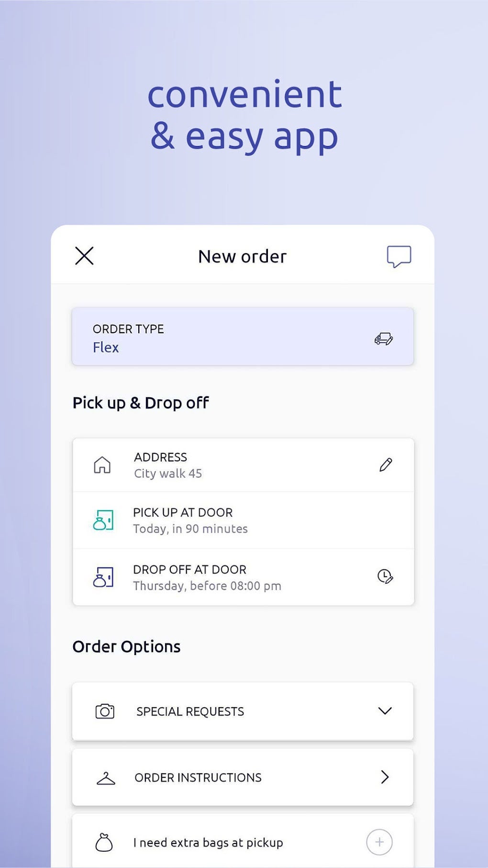Click the bag icon beside extra bags
The height and width of the screenshot is (868, 488).
point(104,843)
